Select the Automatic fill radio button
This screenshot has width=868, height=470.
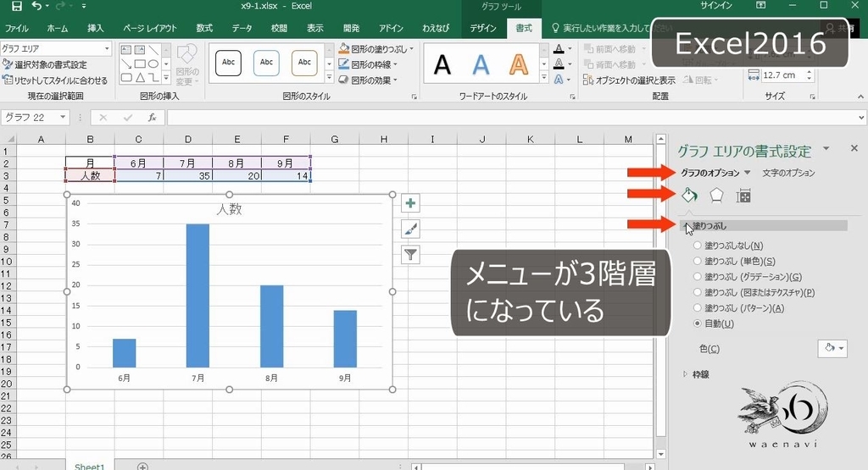pos(698,323)
